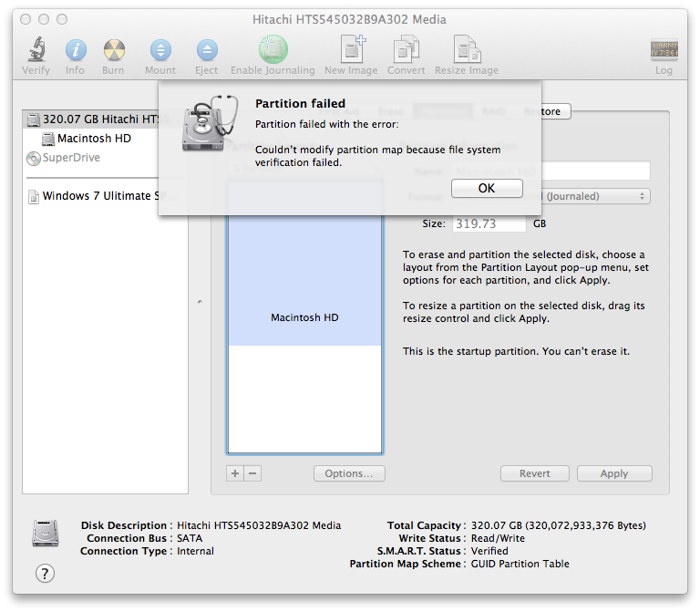Remove partition with the minus button

click(x=252, y=473)
